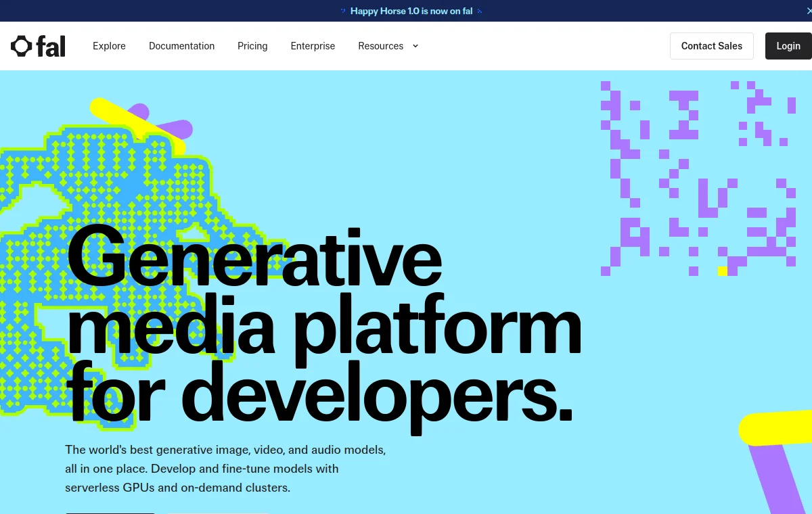Expand the Resources dropdown chevron
The height and width of the screenshot is (514, 812).
[x=415, y=46]
